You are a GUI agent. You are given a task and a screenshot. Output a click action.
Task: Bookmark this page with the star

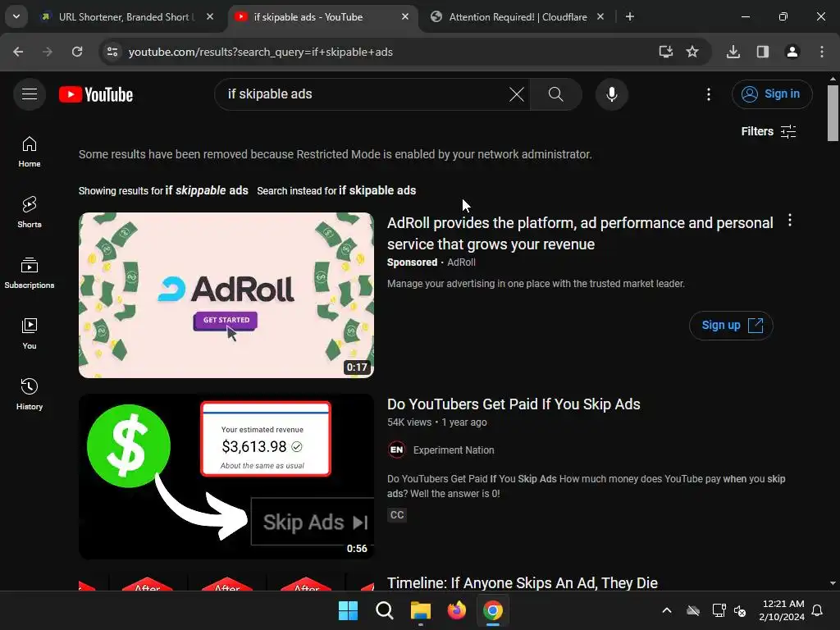click(692, 52)
